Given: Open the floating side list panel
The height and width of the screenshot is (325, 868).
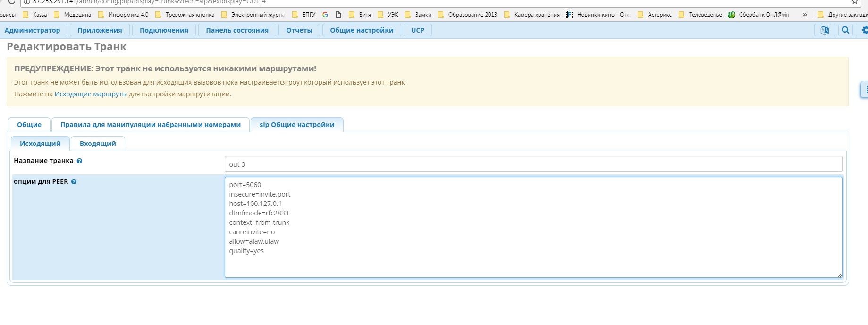Looking at the screenshot, I should point(865,89).
